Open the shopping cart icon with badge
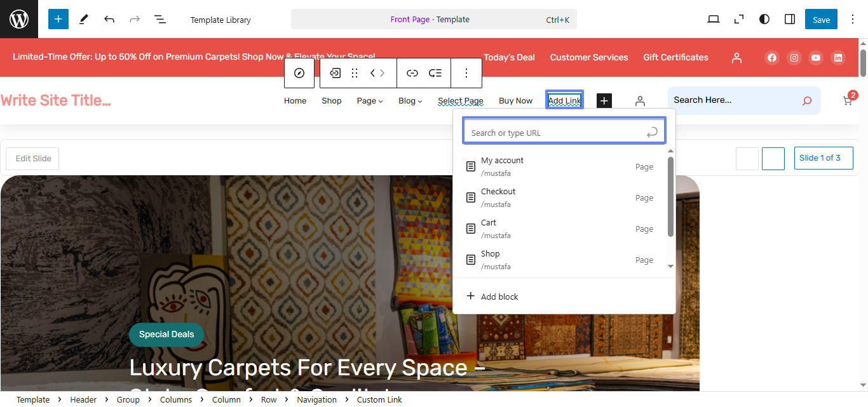This screenshot has height=407, width=868. coord(849,99)
